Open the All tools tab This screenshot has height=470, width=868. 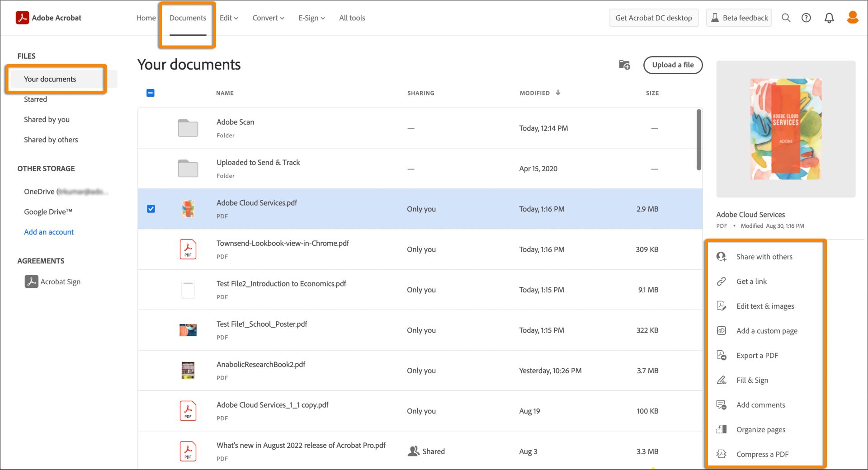pos(352,18)
